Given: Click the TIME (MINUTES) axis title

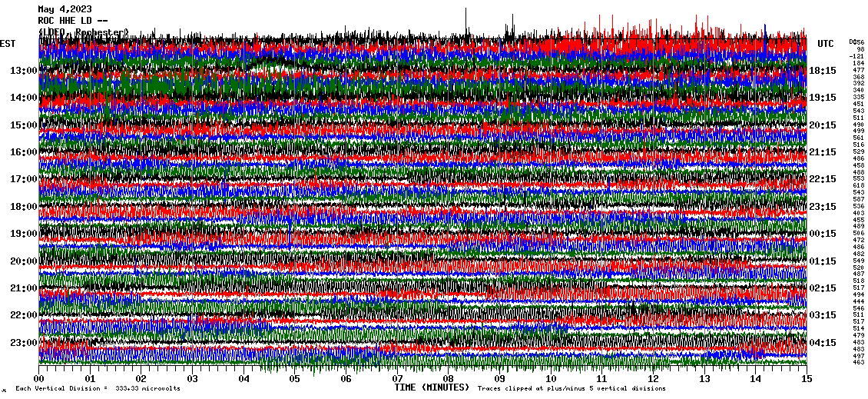Looking at the screenshot, I should coord(432,387).
